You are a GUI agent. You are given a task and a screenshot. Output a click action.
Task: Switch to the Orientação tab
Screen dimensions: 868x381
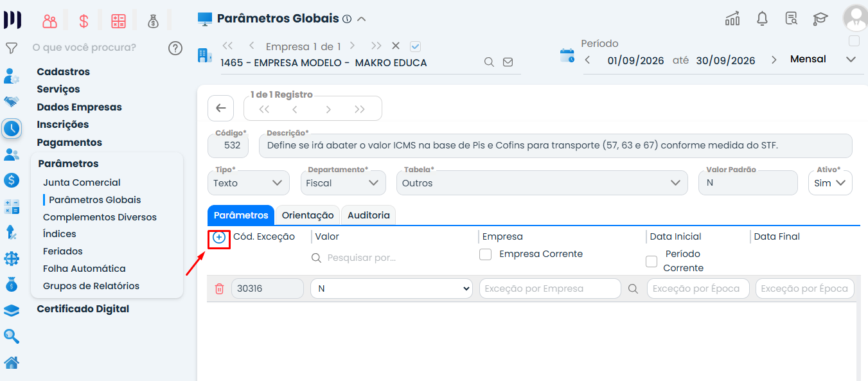point(308,215)
